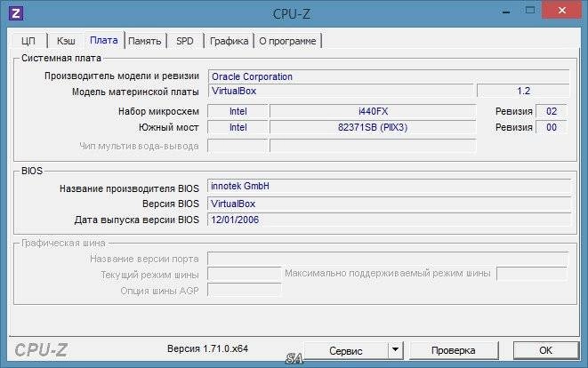This screenshot has height=368, width=588.
Task: Click the BIOS date 12/01/2006 field
Action: [390, 220]
